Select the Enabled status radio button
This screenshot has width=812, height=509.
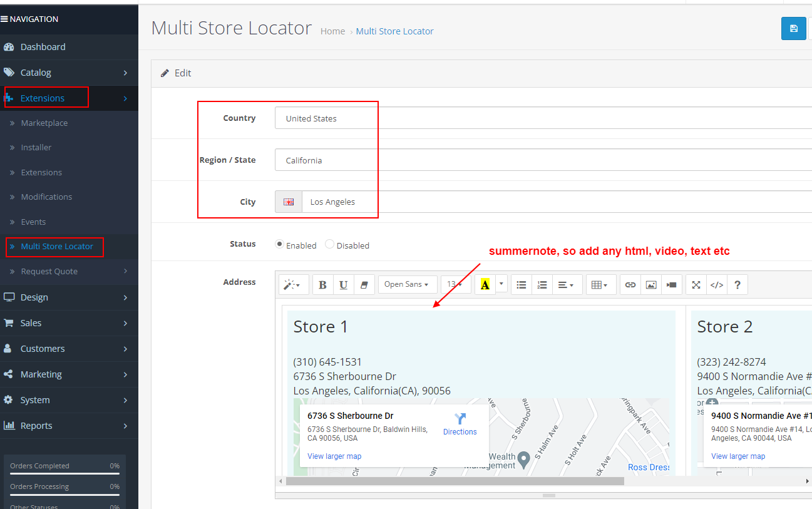(x=279, y=244)
